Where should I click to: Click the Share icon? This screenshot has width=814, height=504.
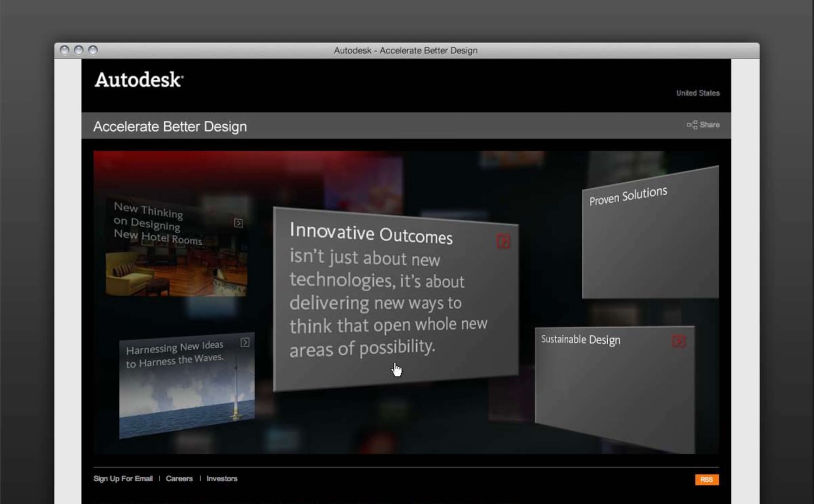692,125
